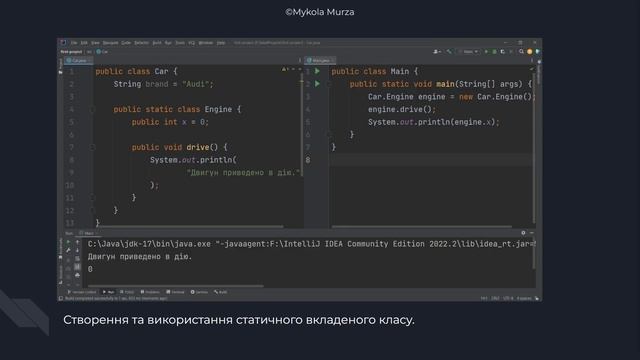Image resolution: width=640 pixels, height=360 pixels.
Task: Open the Edit menu
Action: (84, 42)
